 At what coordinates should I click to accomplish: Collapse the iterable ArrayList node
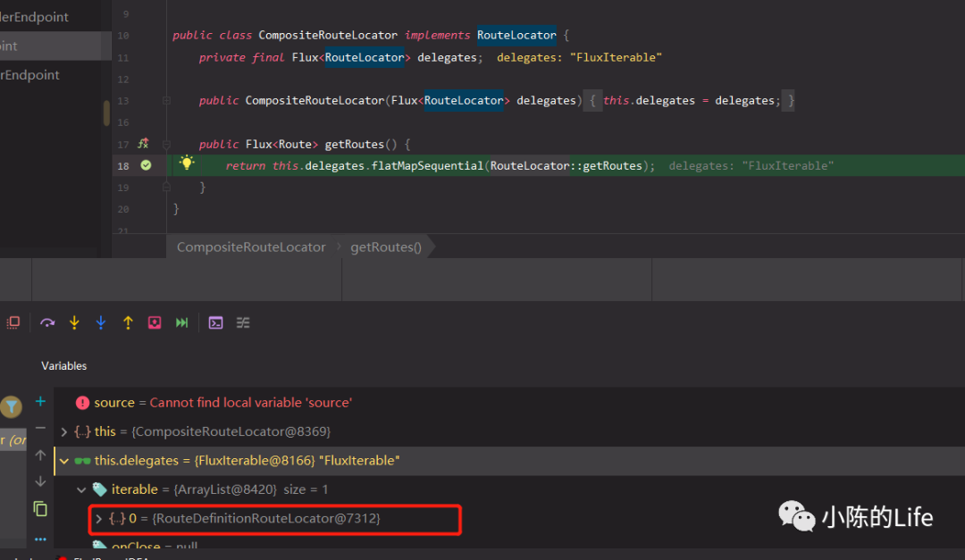click(81, 489)
